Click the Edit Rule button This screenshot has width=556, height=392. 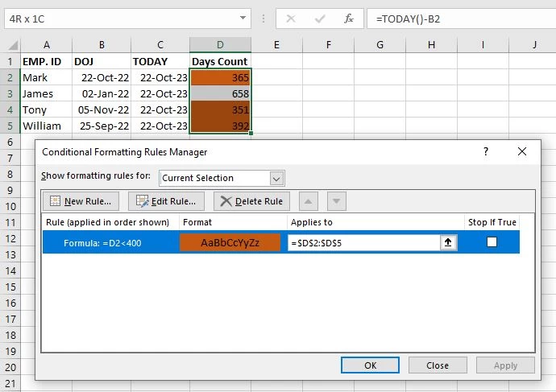click(x=166, y=201)
